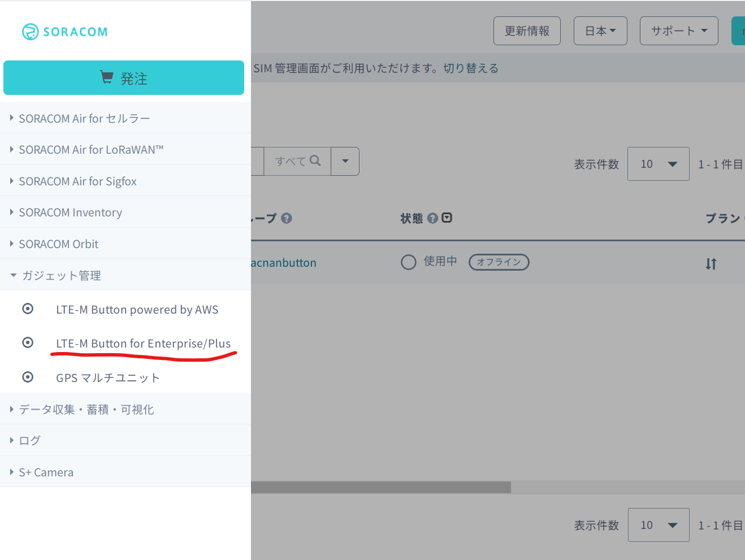745x560 pixels.
Task: Click help icon next to 状態 header
Action: pos(433,218)
